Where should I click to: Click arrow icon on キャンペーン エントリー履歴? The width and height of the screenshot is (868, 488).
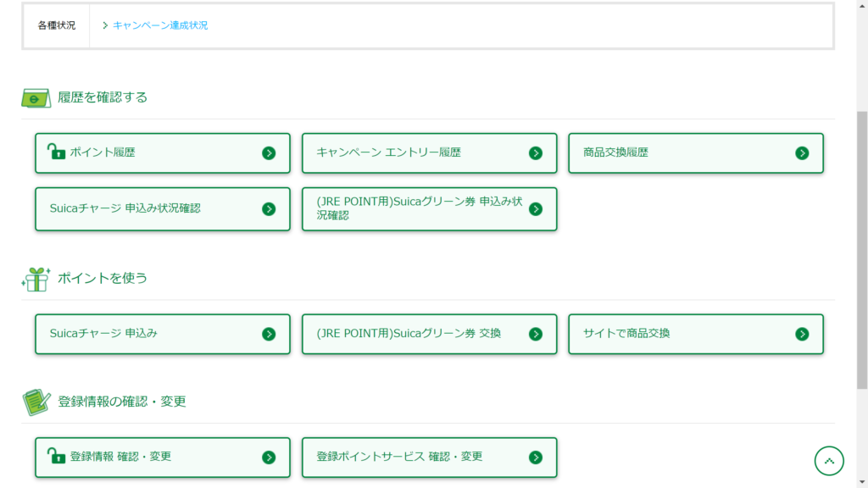coord(536,153)
